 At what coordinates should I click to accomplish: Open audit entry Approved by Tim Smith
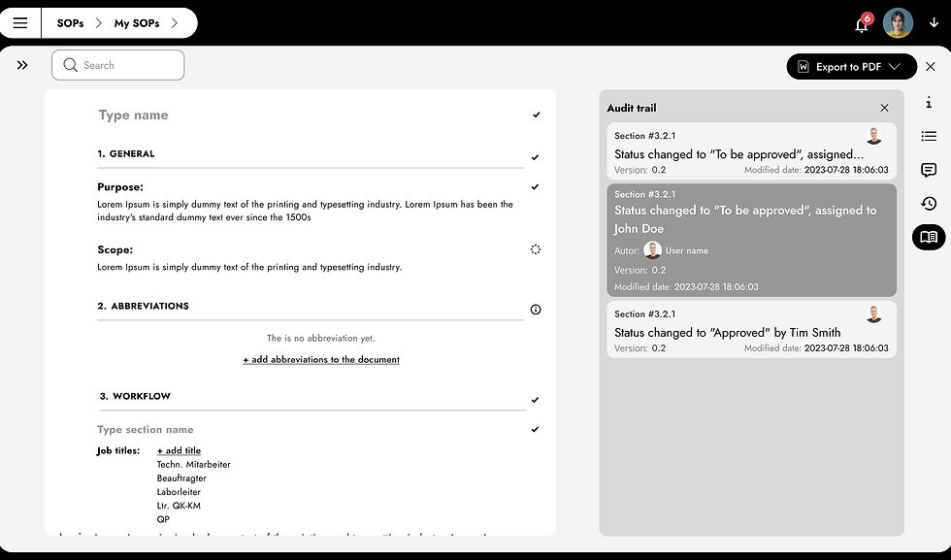[751, 329]
